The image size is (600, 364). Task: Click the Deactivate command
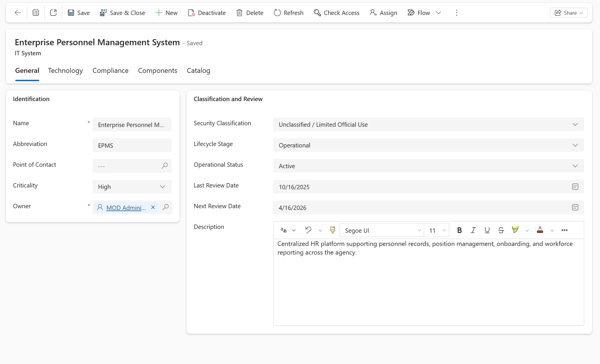(207, 13)
